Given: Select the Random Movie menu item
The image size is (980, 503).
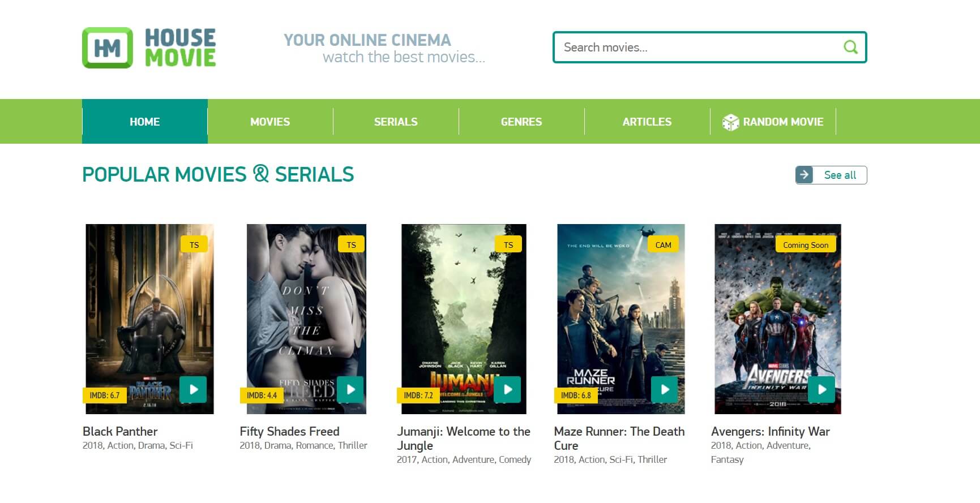Looking at the screenshot, I should tap(773, 122).
